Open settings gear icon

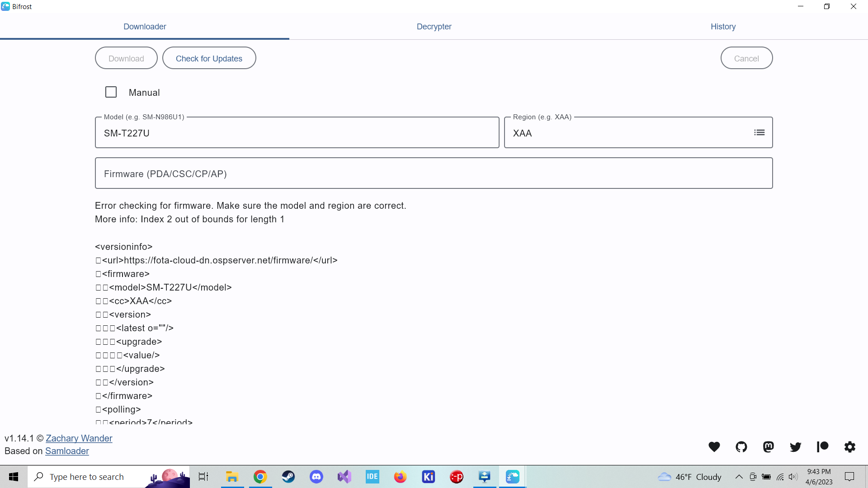(x=850, y=447)
